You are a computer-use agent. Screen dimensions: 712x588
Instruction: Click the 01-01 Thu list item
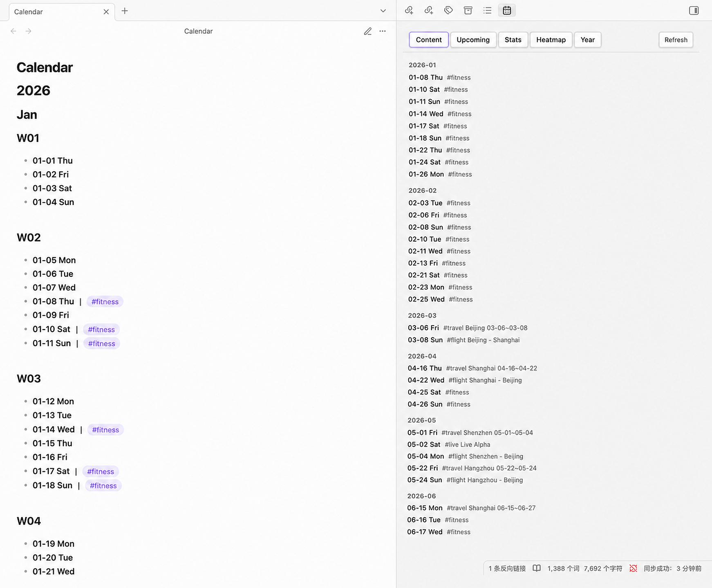pyautogui.click(x=53, y=161)
